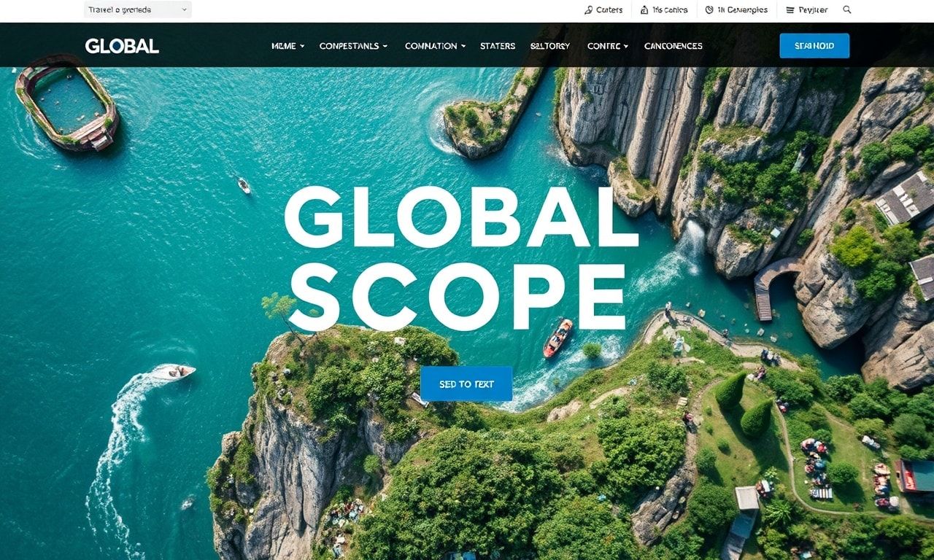Click the search magnifier icon in top bar
934x560 pixels.
(x=847, y=10)
